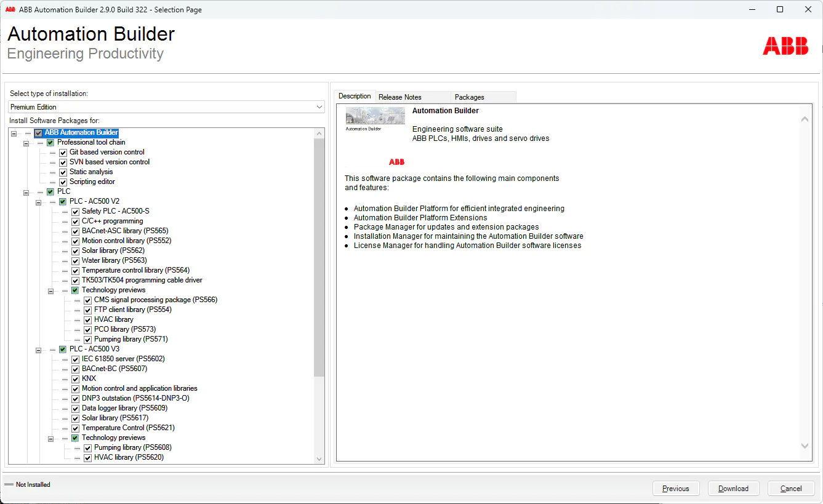Click the package tree scrollbar down arrow

coord(319,458)
